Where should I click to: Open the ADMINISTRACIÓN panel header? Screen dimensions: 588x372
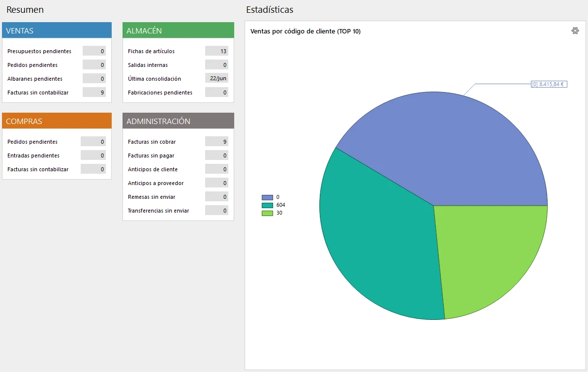coord(178,121)
